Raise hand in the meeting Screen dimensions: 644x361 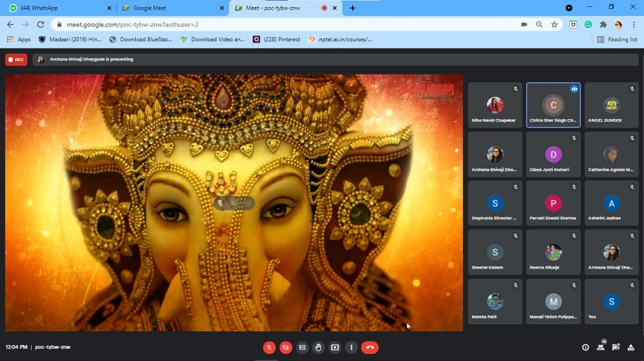[x=318, y=347]
